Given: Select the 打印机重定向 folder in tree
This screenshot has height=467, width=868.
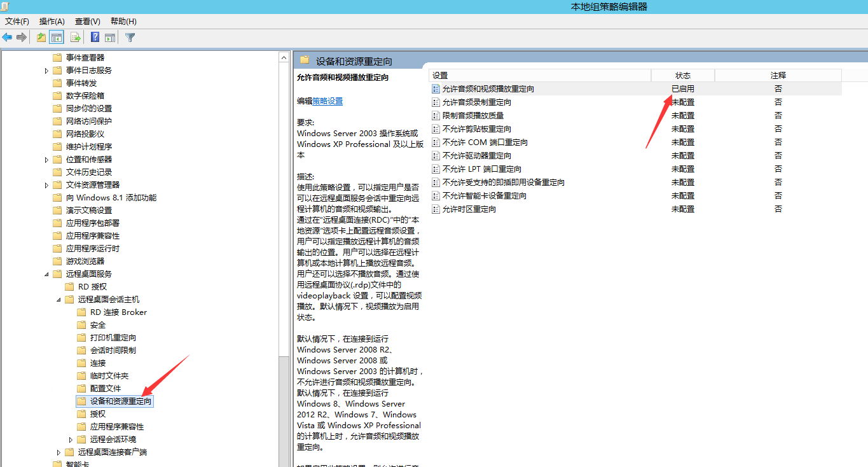Looking at the screenshot, I should tap(113, 338).
